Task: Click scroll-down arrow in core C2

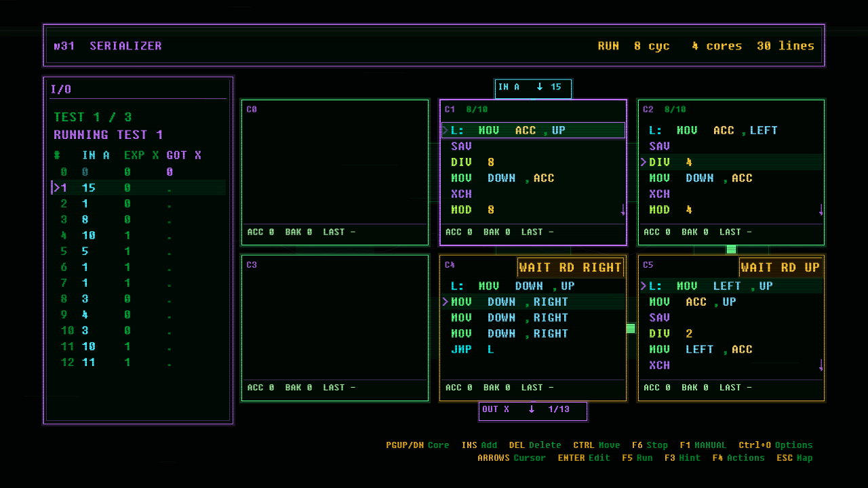Action: [x=821, y=210]
